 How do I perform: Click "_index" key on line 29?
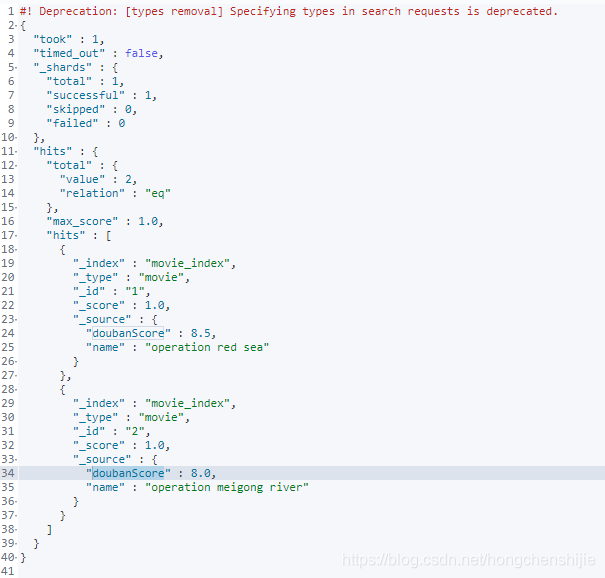[x=99, y=403]
